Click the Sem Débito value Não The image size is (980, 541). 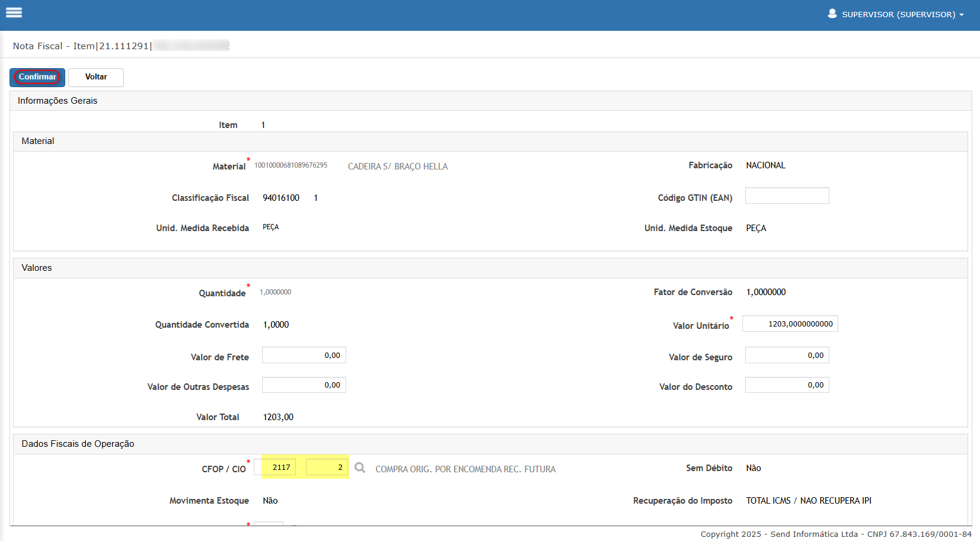click(754, 468)
